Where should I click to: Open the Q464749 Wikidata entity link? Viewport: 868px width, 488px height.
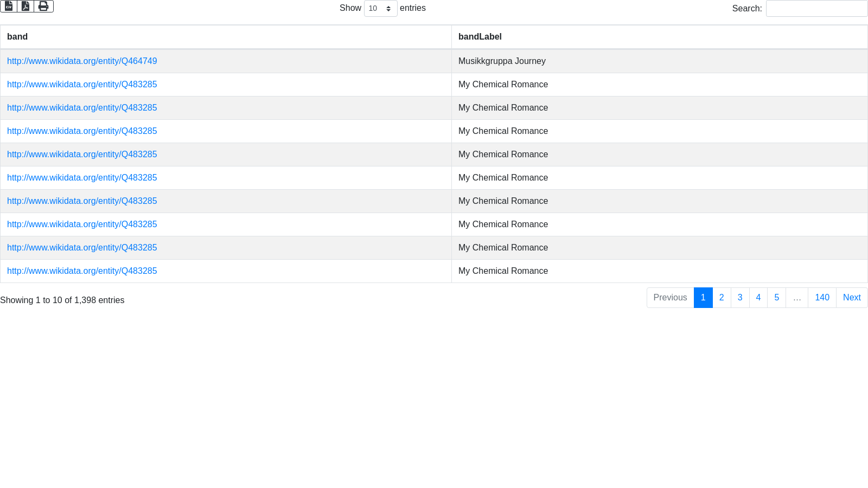click(x=82, y=61)
